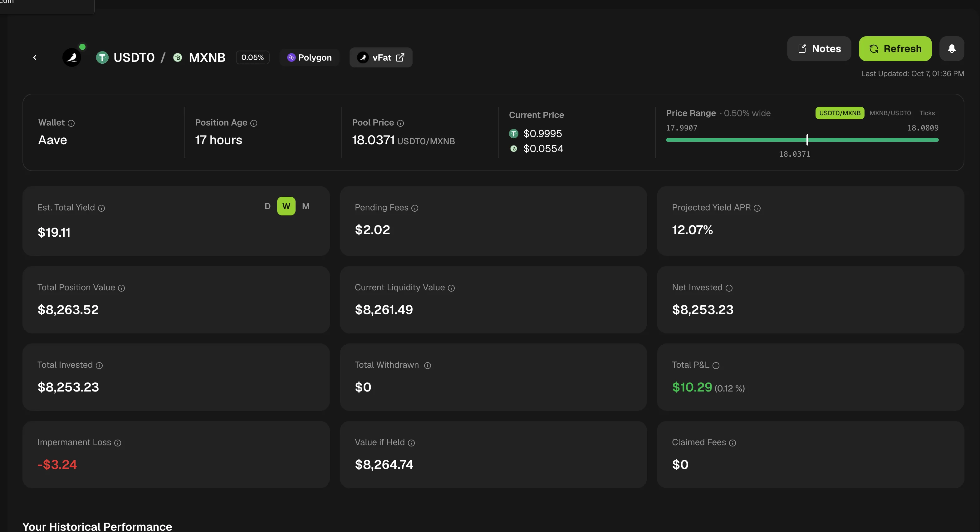The width and height of the screenshot is (980, 532).
Task: Click the Pool Price value 18.0371
Action: pyautogui.click(x=373, y=140)
